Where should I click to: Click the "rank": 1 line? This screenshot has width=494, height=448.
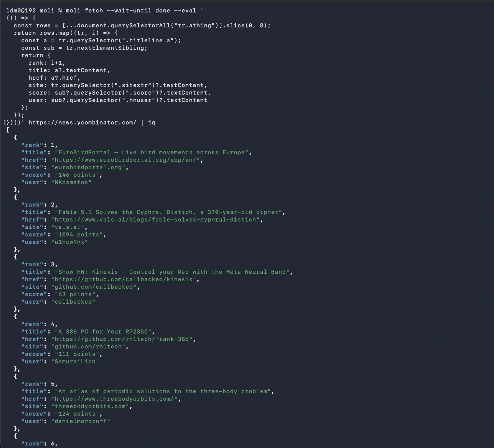39,145
